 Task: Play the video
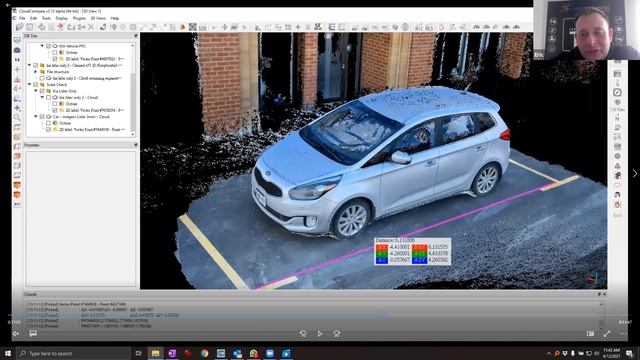click(x=320, y=333)
